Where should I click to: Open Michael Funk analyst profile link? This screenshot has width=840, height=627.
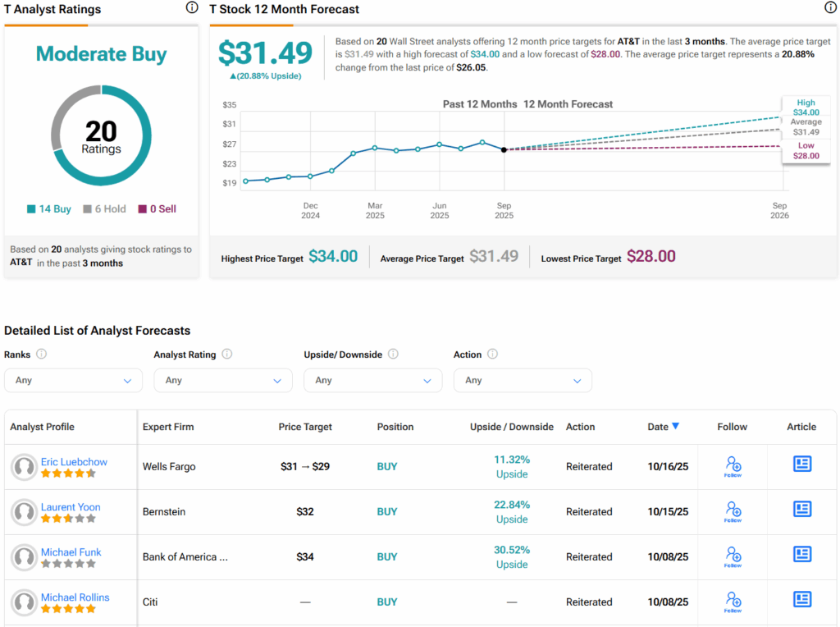(x=71, y=552)
